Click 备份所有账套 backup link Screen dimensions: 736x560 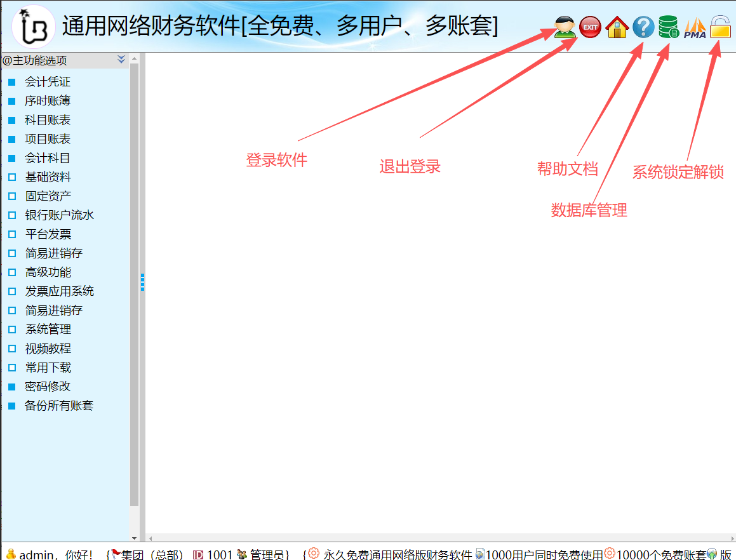click(x=59, y=406)
